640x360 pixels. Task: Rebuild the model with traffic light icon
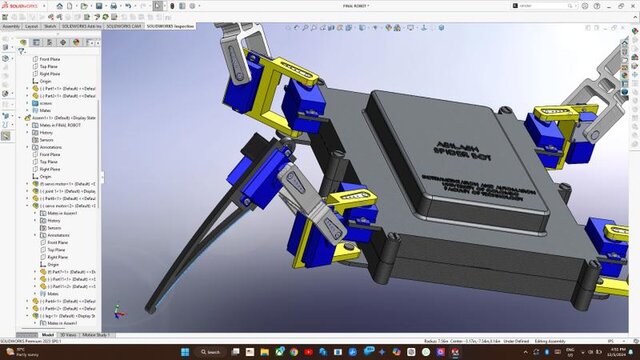pos(172,6)
